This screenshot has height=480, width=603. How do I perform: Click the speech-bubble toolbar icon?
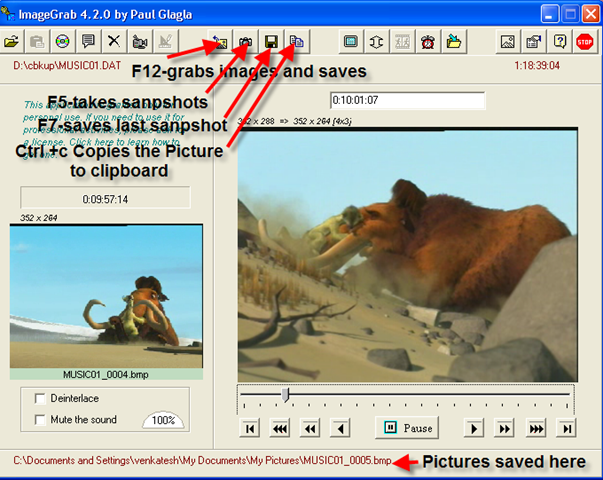coord(88,41)
